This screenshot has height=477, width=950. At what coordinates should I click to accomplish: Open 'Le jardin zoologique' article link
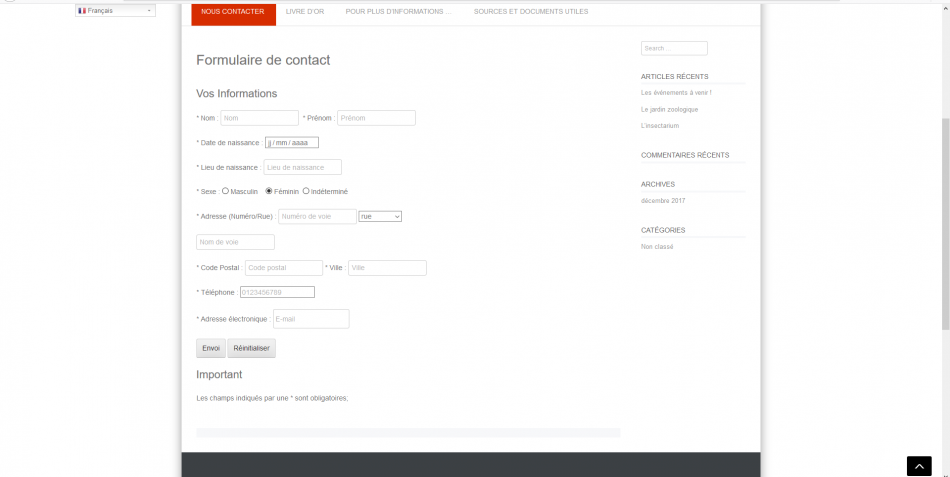pyautogui.click(x=669, y=110)
